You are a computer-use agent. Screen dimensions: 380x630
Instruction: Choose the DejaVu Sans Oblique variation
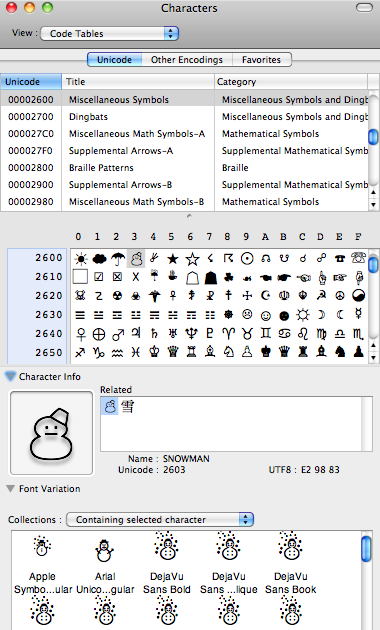pyautogui.click(x=229, y=562)
